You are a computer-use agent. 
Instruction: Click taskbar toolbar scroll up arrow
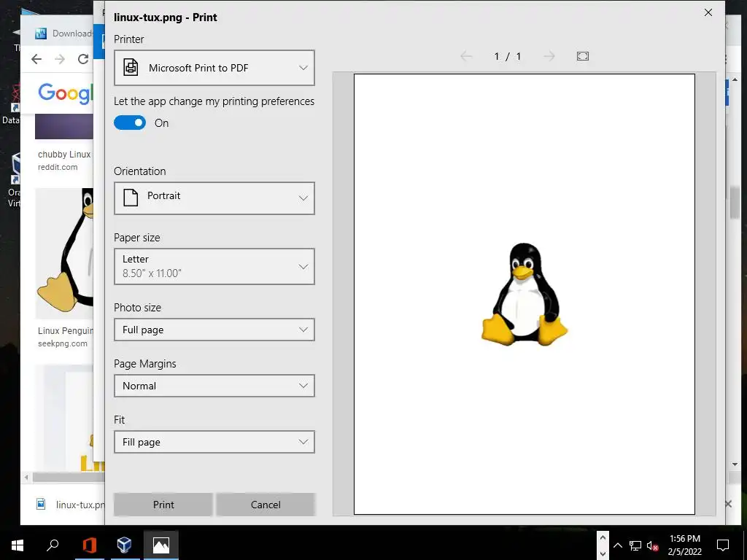click(603, 537)
